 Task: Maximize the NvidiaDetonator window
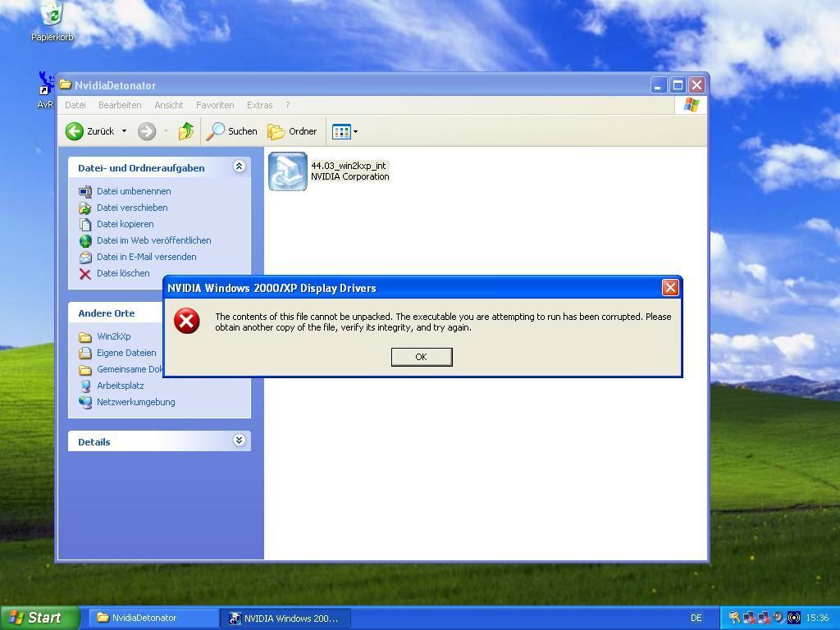point(678,84)
